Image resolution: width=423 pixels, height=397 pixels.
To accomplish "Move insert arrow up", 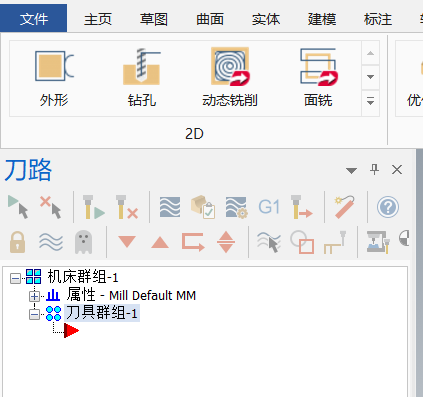I will tap(160, 241).
